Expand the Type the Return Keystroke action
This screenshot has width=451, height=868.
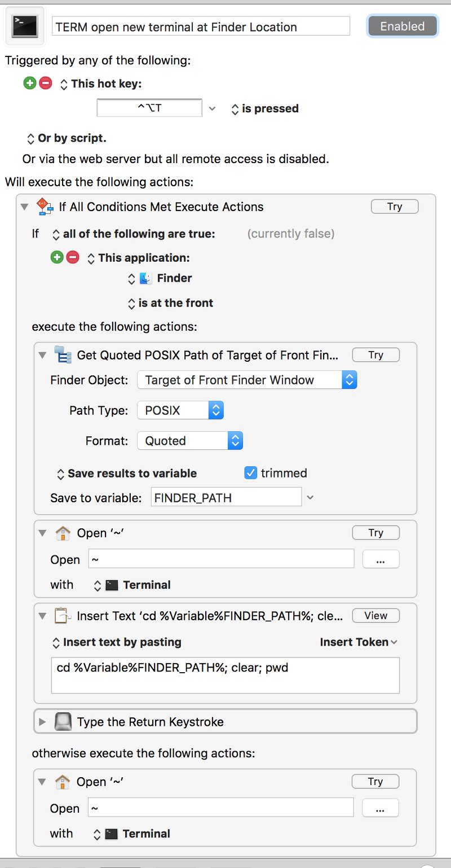[43, 720]
